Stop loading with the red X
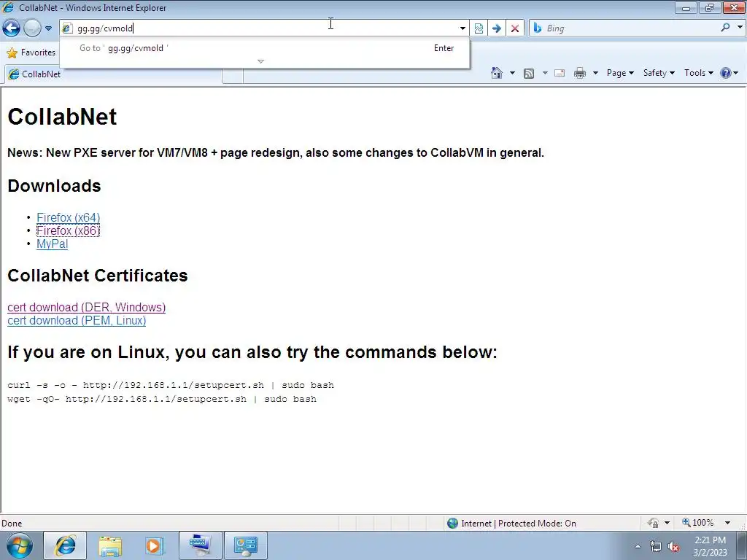 pos(515,28)
